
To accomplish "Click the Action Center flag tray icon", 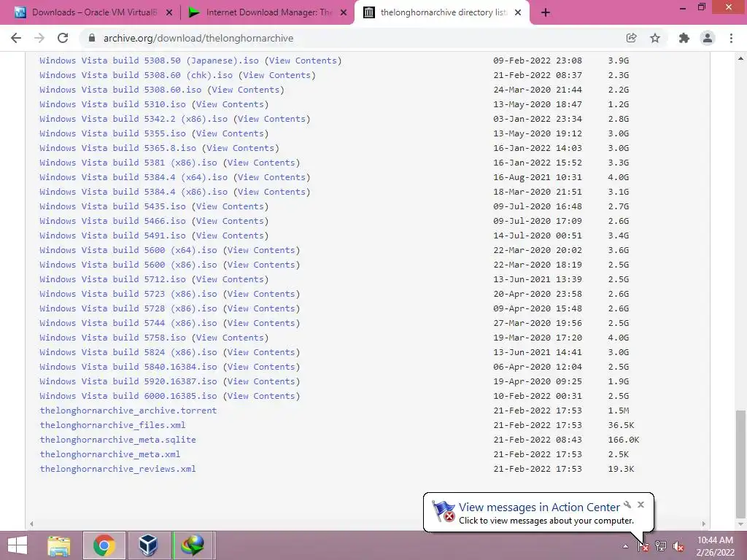I will (643, 546).
